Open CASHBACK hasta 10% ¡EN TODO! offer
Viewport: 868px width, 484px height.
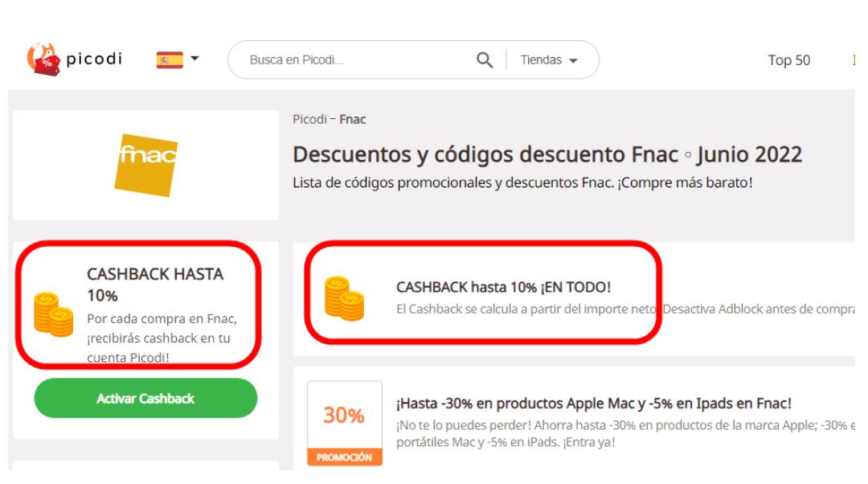coord(503,287)
